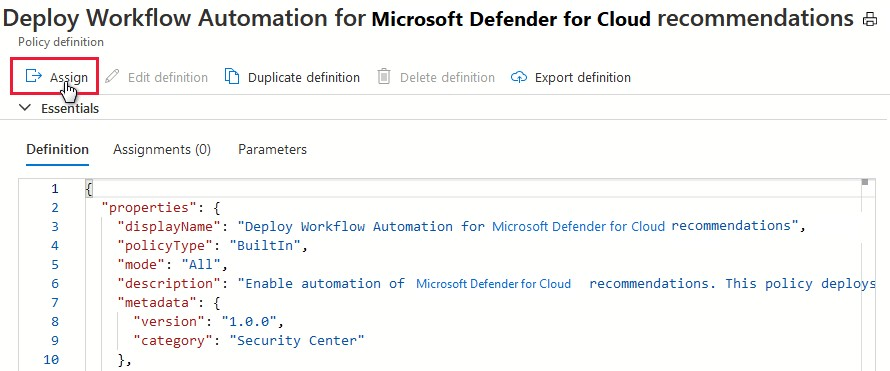890x371 pixels.
Task: Open the Essentials section label
Action: click(x=70, y=108)
